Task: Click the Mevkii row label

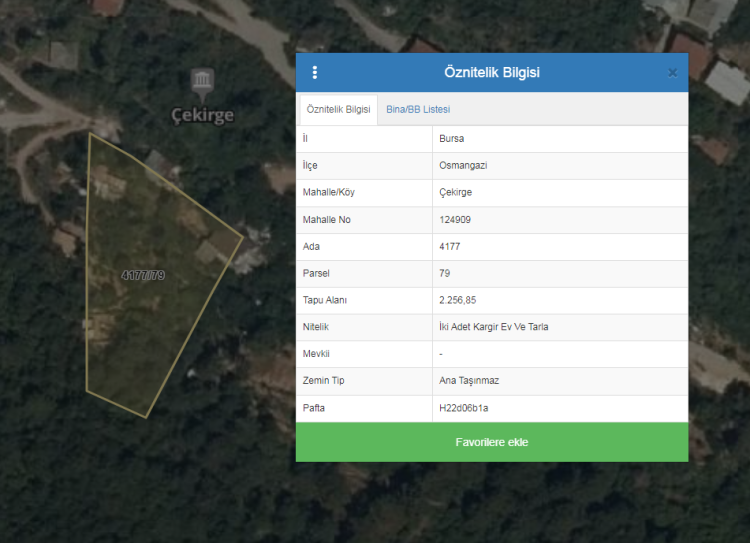Action: (316, 354)
